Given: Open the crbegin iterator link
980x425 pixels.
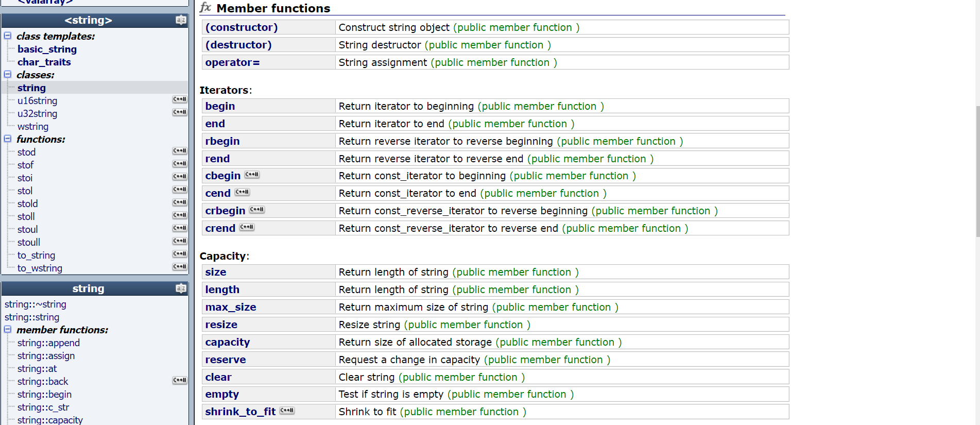Looking at the screenshot, I should [x=225, y=211].
